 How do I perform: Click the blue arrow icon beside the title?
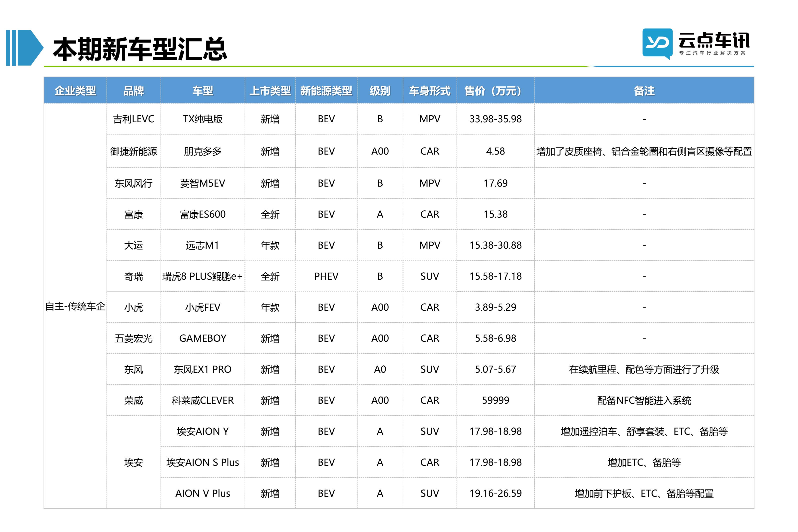[25, 48]
